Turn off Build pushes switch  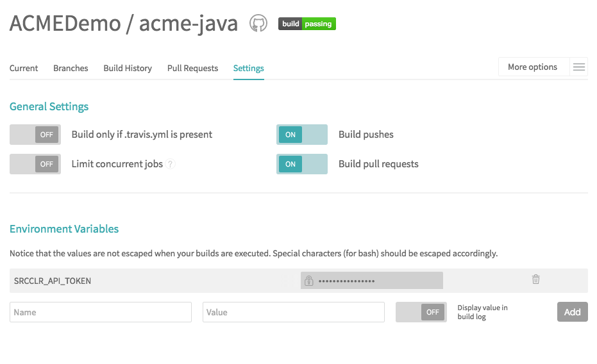pos(302,135)
